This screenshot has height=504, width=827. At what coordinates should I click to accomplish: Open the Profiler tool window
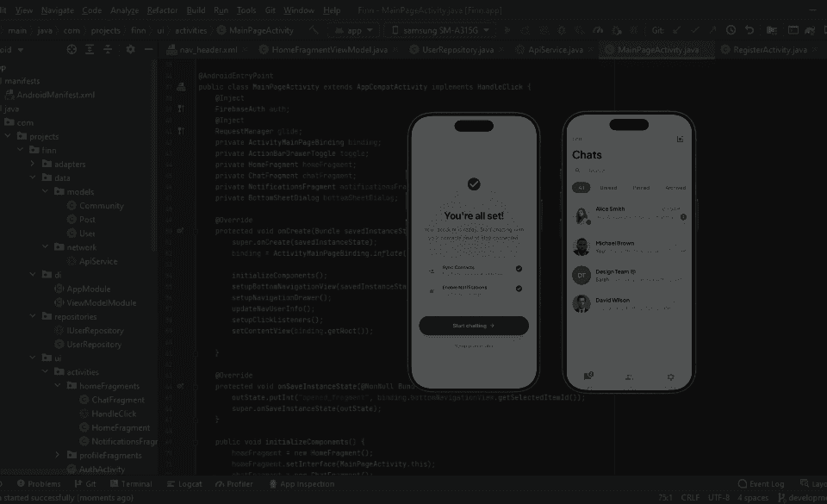click(234, 483)
